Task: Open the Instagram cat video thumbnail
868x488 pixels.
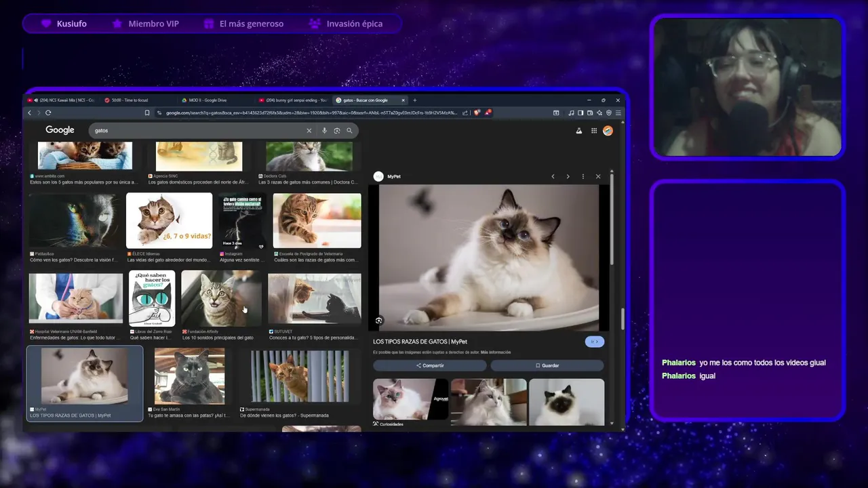Action: tap(241, 220)
